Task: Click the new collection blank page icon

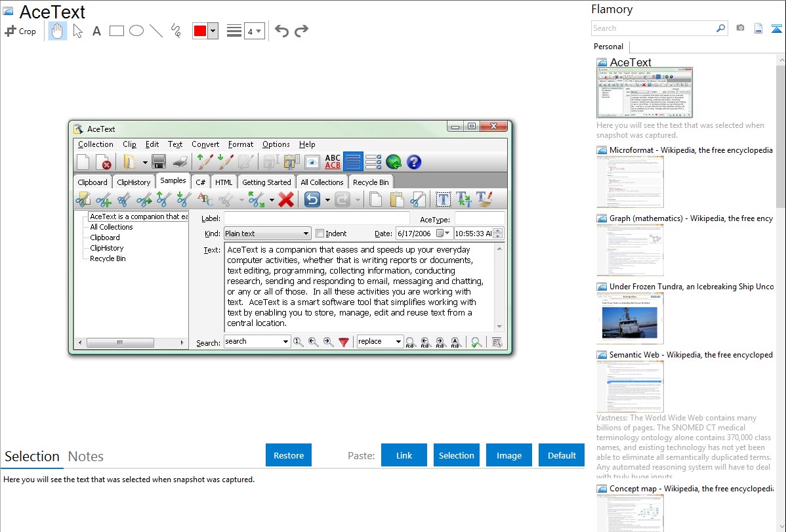Action: click(x=83, y=162)
